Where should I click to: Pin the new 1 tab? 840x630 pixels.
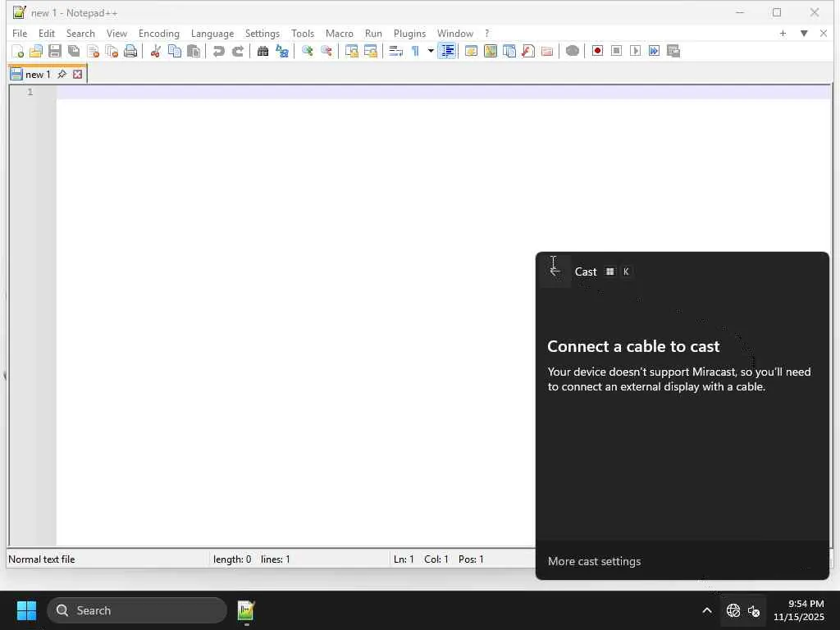(62, 74)
